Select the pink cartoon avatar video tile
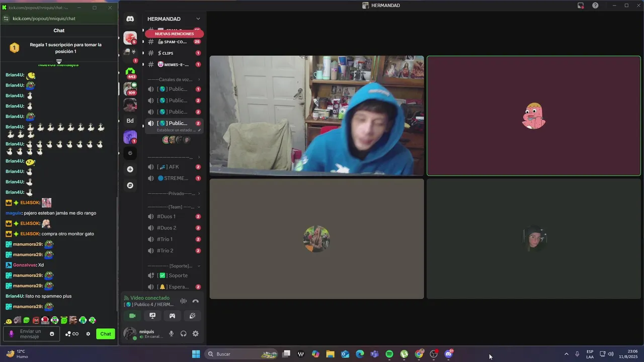 click(x=534, y=116)
